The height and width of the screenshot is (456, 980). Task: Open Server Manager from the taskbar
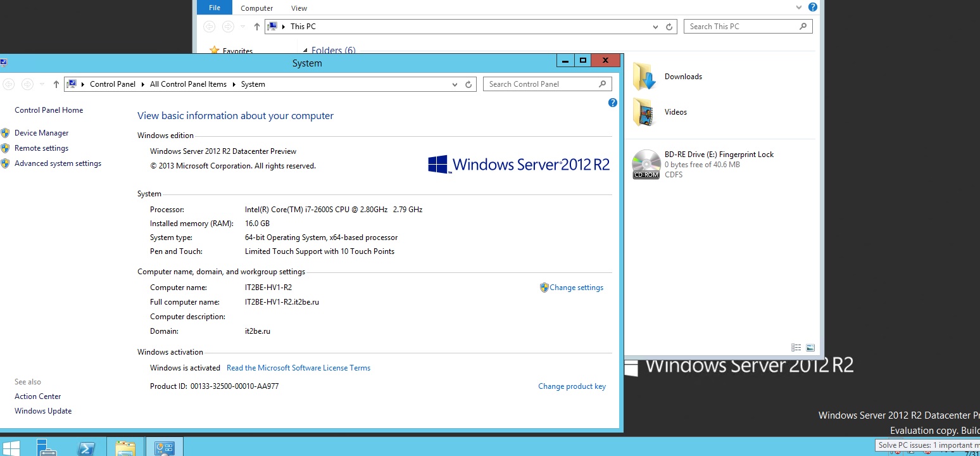point(47,448)
